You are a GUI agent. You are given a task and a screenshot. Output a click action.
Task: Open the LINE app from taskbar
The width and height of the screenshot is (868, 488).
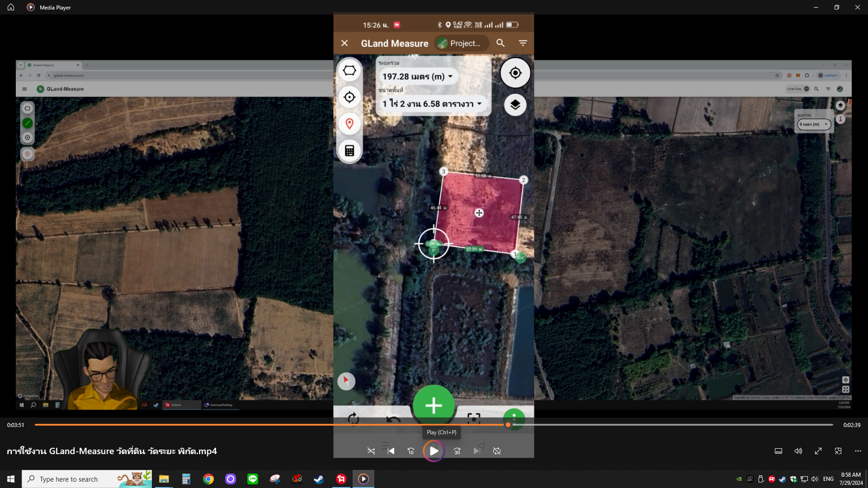pyautogui.click(x=253, y=479)
